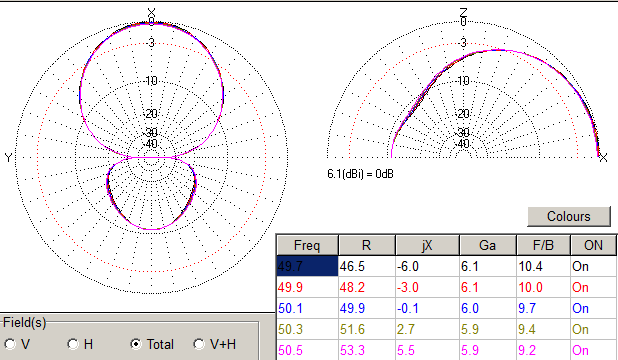Select the olive 50.3 frequency cell
Viewport: 618px width, 360px height.
[307, 329]
